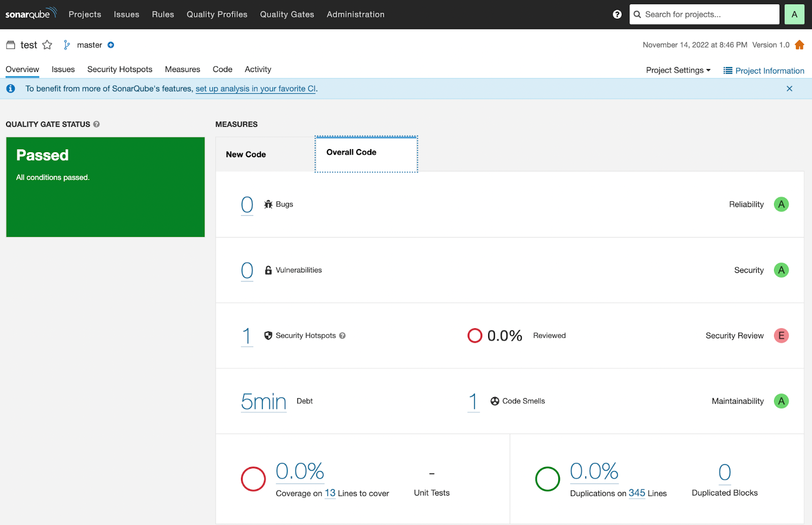Viewport: 812px width, 525px height.
Task: Click the Code Smells icon
Action: tap(494, 401)
